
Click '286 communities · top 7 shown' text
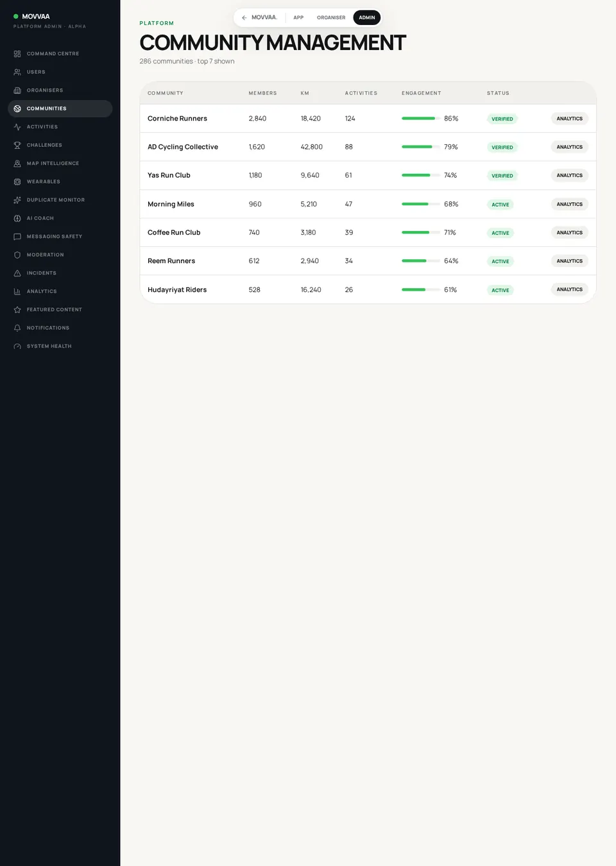click(187, 62)
